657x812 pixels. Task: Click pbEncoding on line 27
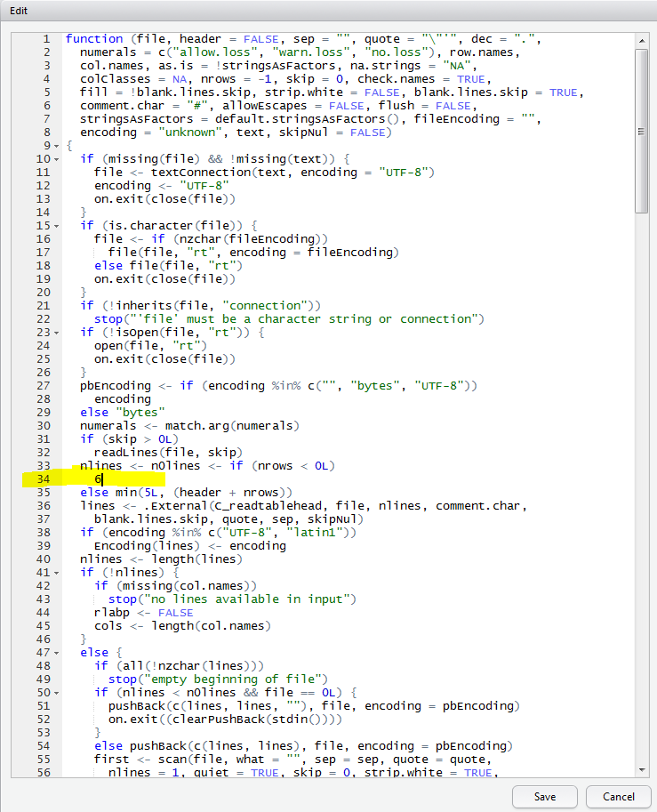(116, 386)
